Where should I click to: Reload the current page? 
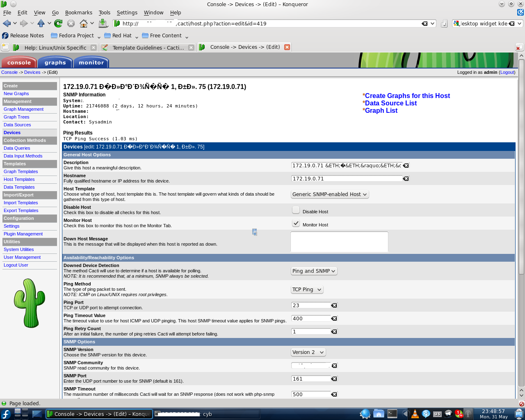[58, 23]
